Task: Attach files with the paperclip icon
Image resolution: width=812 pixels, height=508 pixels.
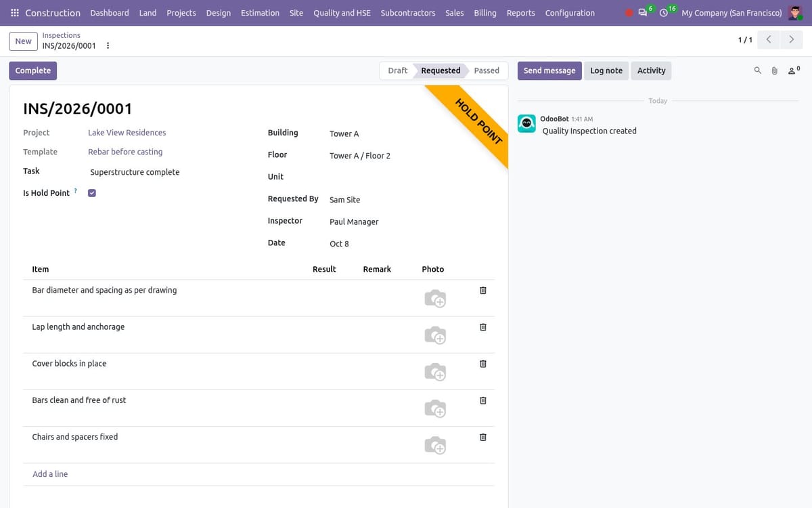Action: coord(775,70)
